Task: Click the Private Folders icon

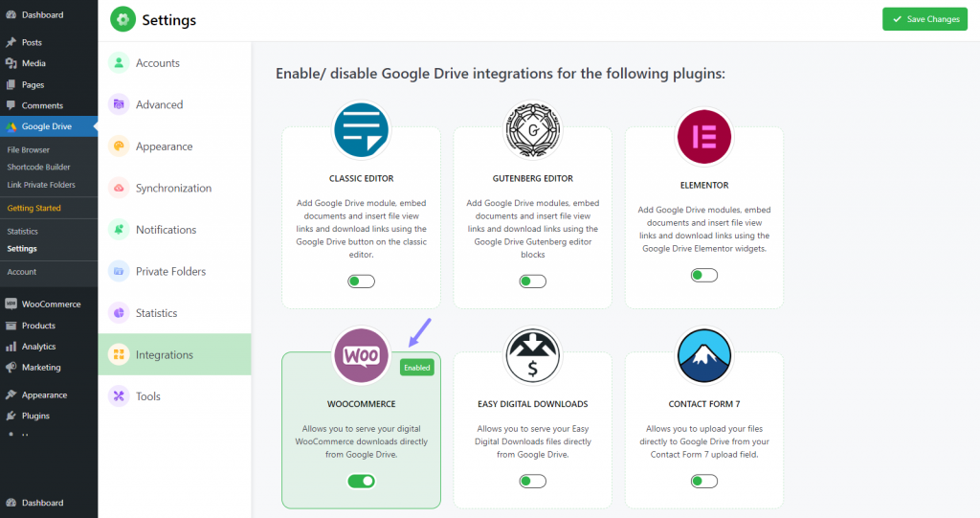Action: [x=119, y=271]
